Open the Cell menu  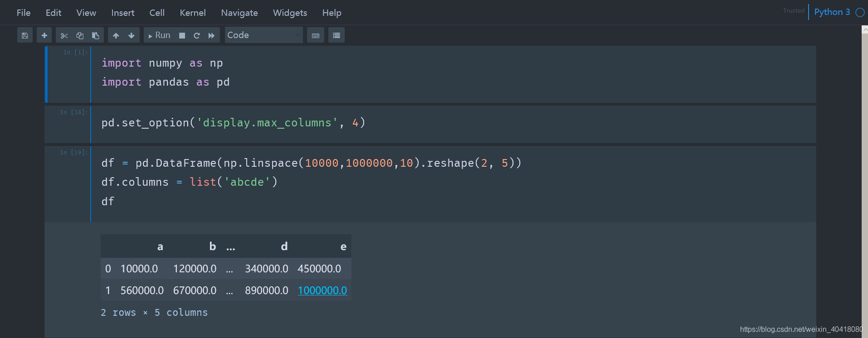(157, 13)
